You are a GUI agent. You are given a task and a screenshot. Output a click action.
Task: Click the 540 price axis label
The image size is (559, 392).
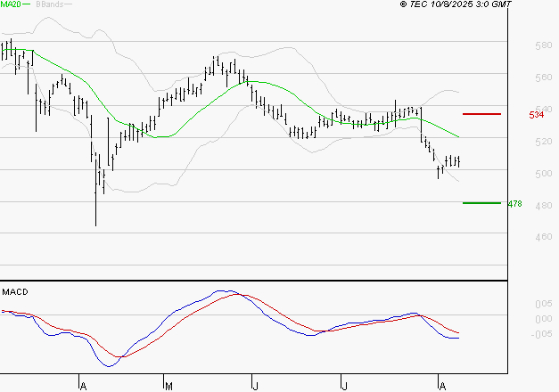pos(544,109)
